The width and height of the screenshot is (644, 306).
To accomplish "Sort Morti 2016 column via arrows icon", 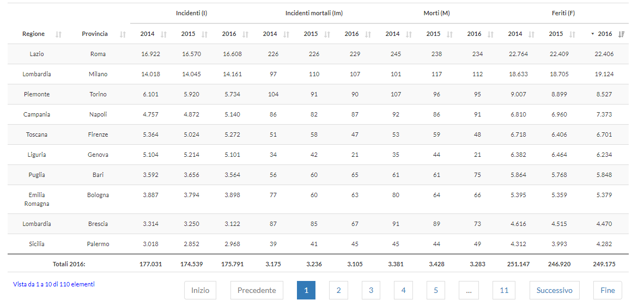I will (x=490, y=34).
